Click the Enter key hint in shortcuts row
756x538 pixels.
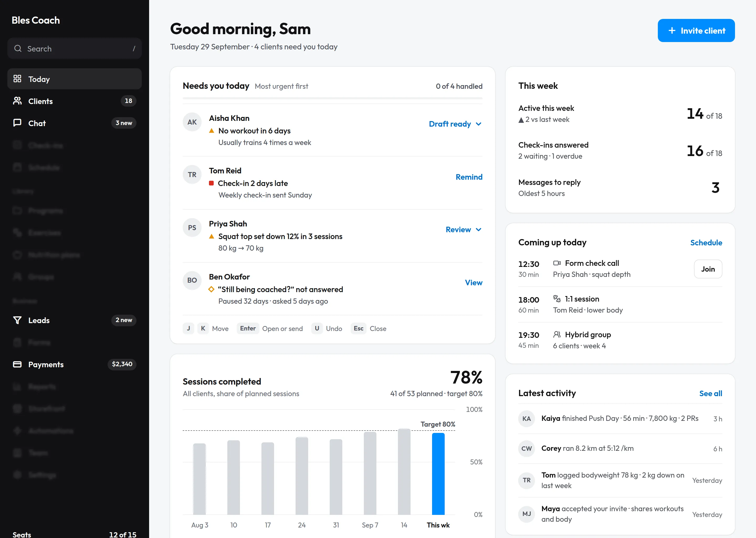(x=248, y=328)
